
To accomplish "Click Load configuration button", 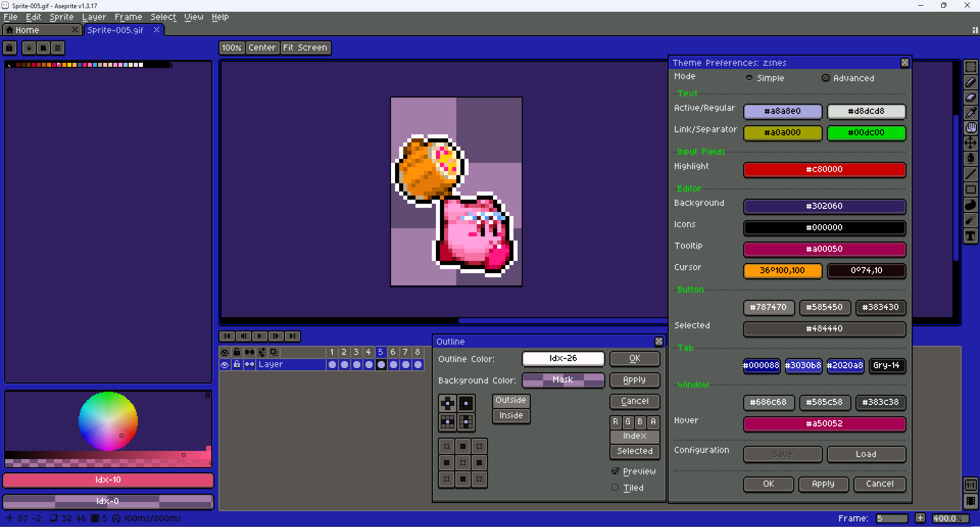I will coord(866,454).
